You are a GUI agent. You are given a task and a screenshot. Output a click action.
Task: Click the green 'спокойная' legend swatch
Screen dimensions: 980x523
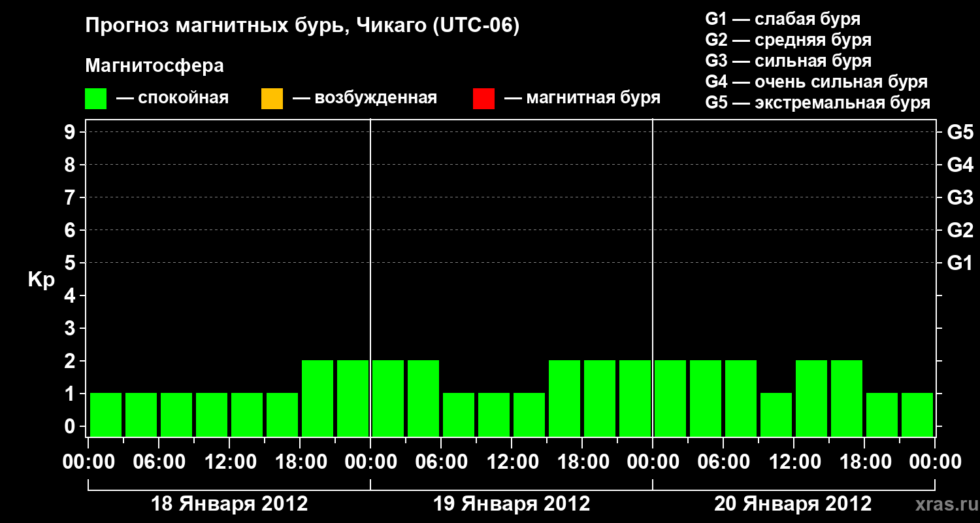point(96,99)
